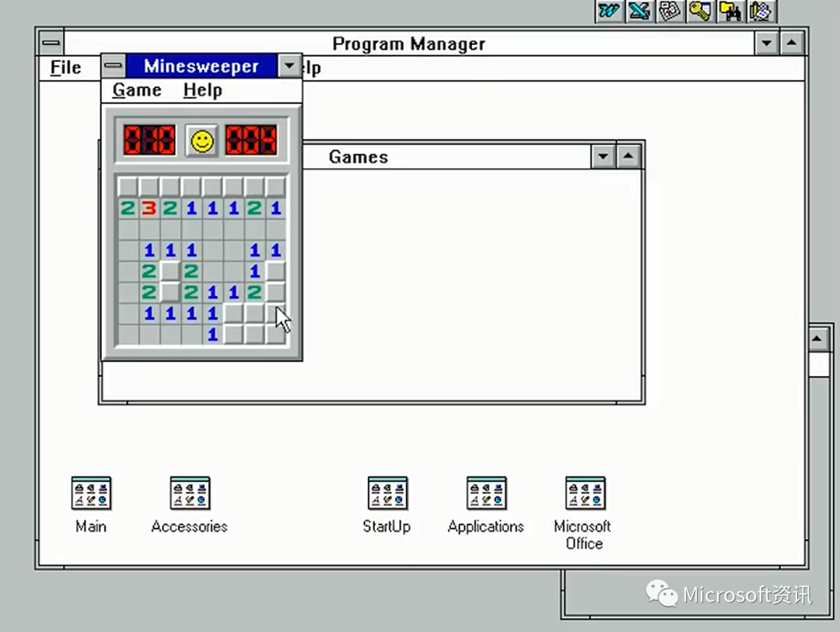840x632 pixels.
Task: Open the Help menu in Minesweeper
Action: point(202,90)
